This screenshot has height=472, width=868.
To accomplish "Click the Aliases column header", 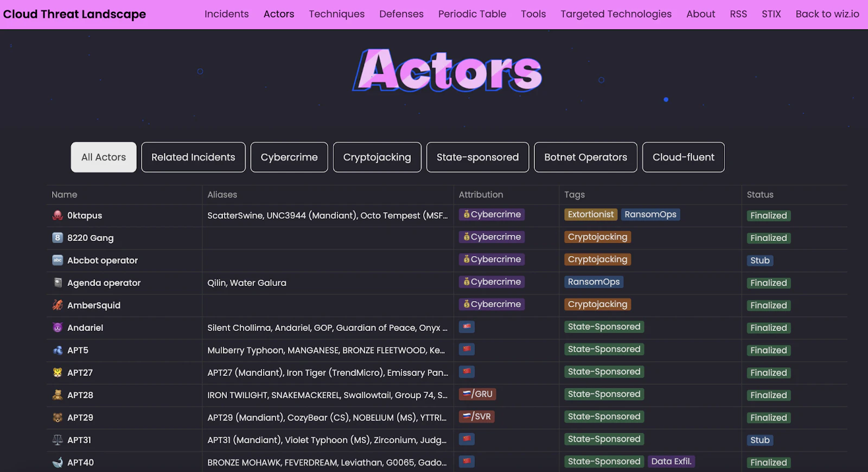I will tap(222, 195).
